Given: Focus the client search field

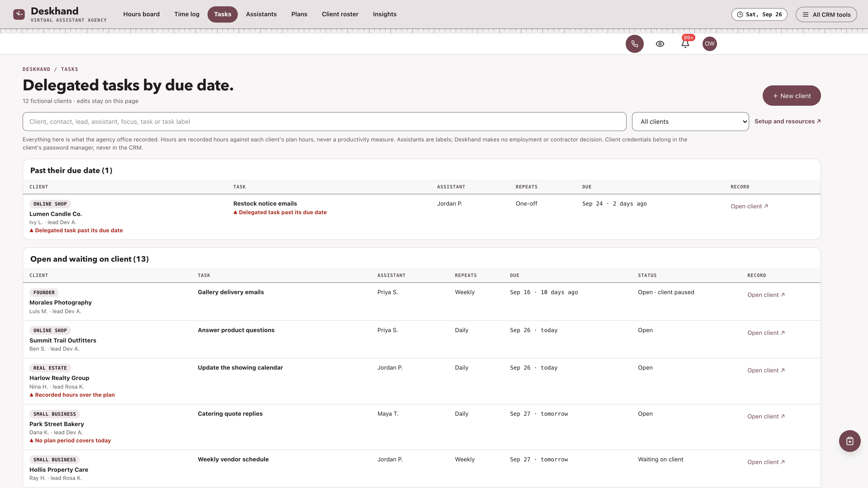Looking at the screenshot, I should point(324,122).
